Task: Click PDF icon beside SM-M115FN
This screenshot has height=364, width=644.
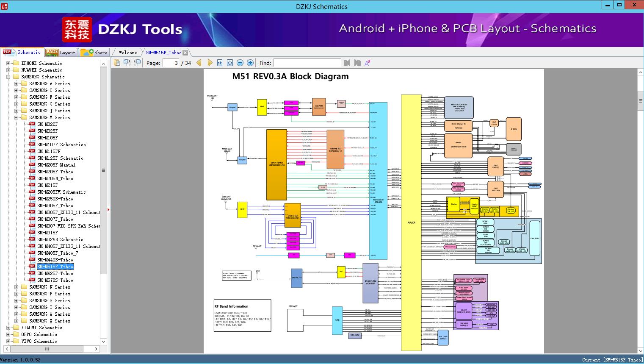Action: click(32, 151)
